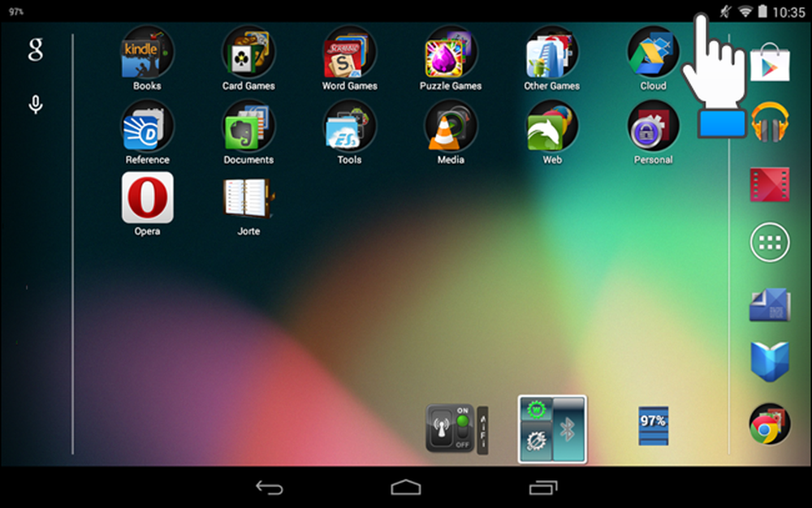Tap the 97% battery widget
This screenshot has width=812, height=508.
coord(653,426)
